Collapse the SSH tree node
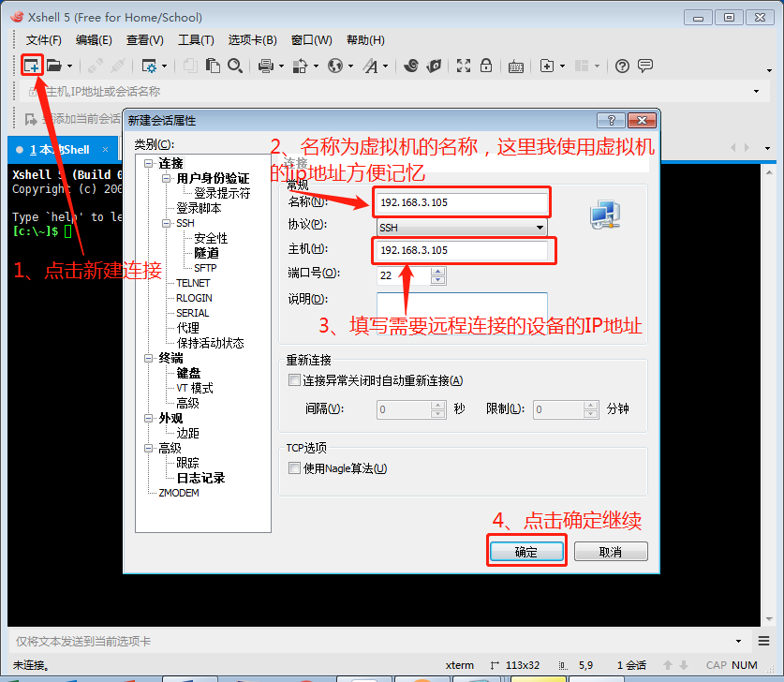Viewport: 784px width, 682px height. (167, 224)
